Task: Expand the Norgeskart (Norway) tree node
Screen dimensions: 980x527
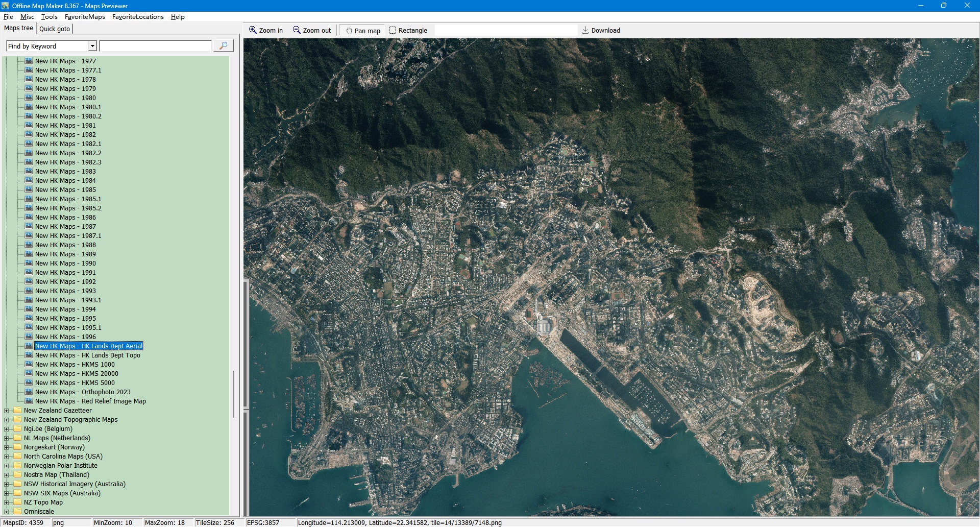Action: point(6,447)
